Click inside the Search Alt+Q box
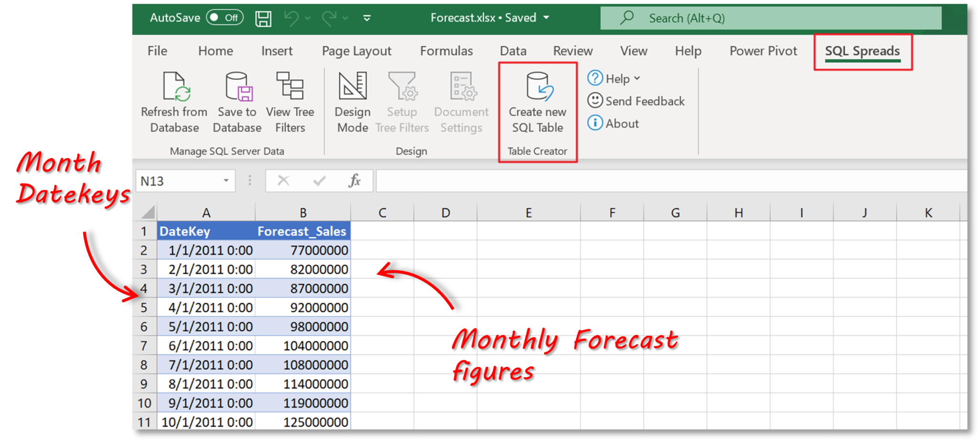The image size is (980, 442). (x=718, y=18)
